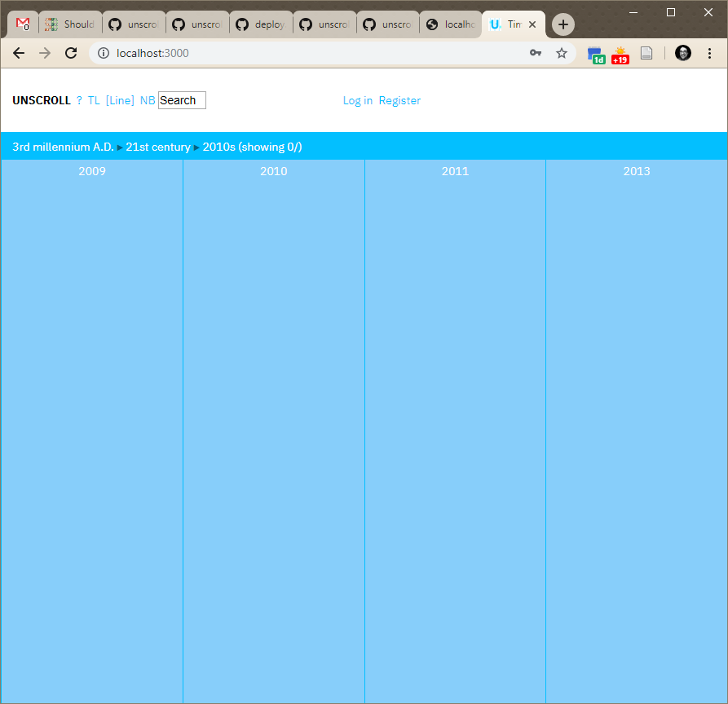Select the 2010s breadcrumb
728x704 pixels.
pos(219,147)
